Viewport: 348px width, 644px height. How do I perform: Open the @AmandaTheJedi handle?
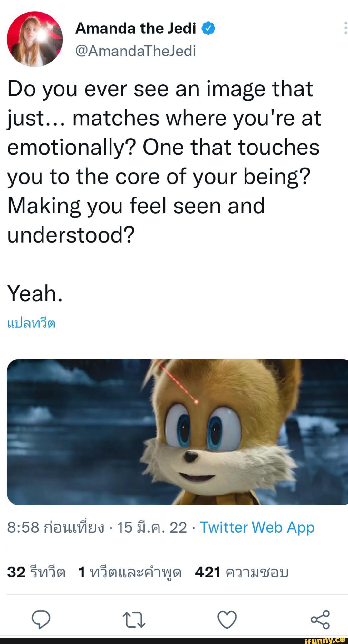click(135, 51)
